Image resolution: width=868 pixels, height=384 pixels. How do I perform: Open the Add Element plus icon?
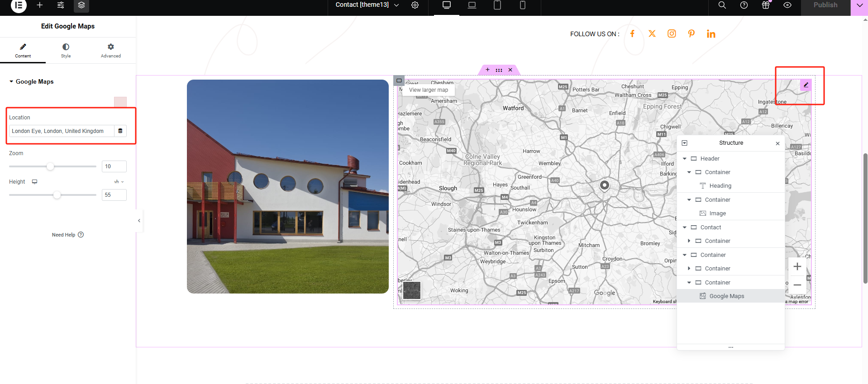click(x=40, y=5)
